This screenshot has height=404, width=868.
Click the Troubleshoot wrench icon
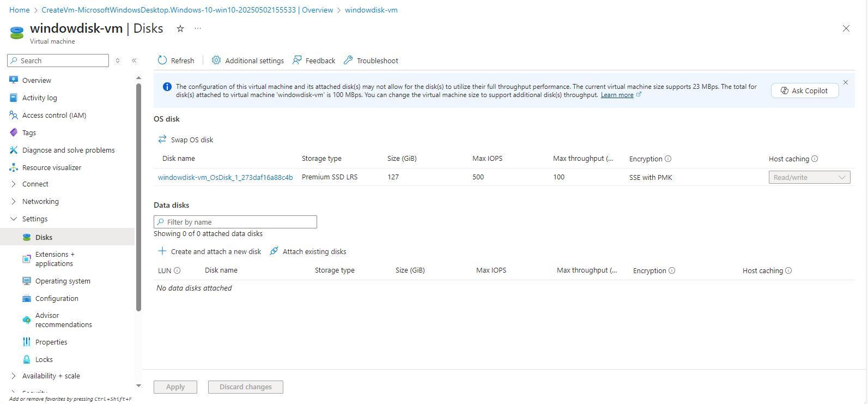(348, 61)
